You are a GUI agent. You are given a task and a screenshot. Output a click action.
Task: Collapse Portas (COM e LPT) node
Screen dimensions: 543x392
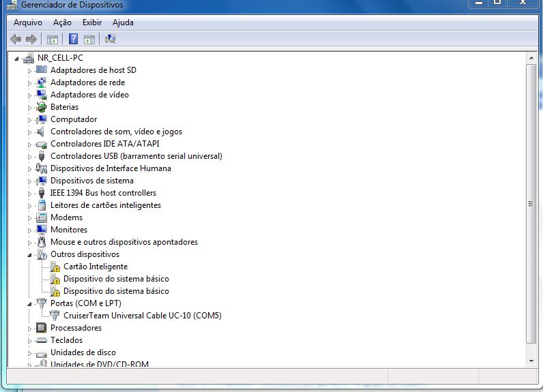click(x=29, y=305)
